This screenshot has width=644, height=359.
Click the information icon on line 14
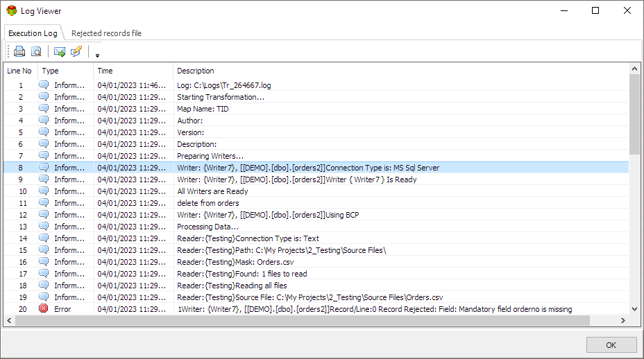pyautogui.click(x=44, y=238)
